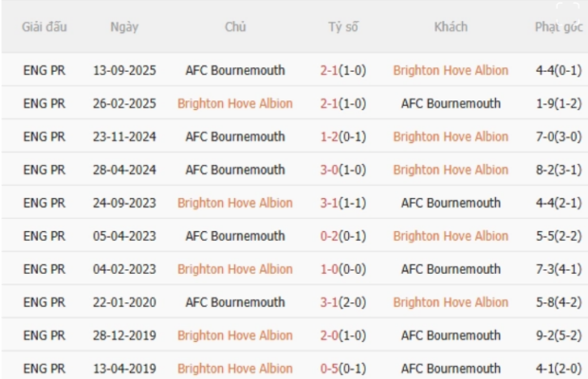The image size is (588, 379).
Task: Open home team Brighton in 26-02-2025 match
Action: (234, 103)
